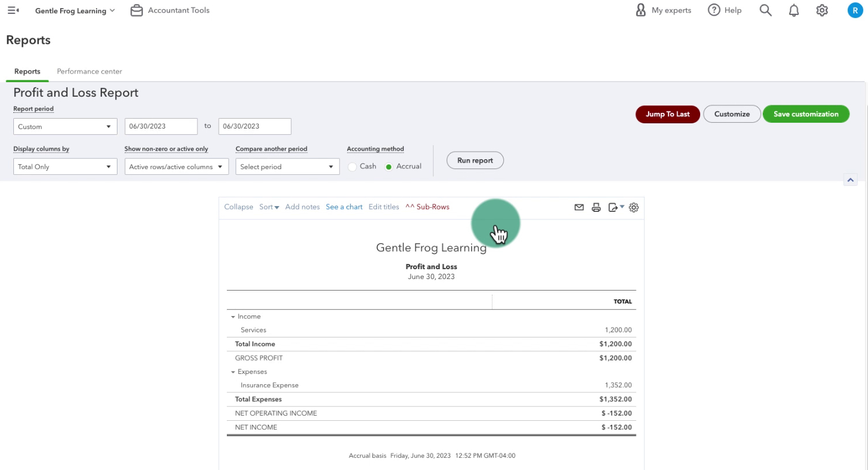This screenshot has height=470, width=868.
Task: Click the end date field
Action: tap(255, 127)
